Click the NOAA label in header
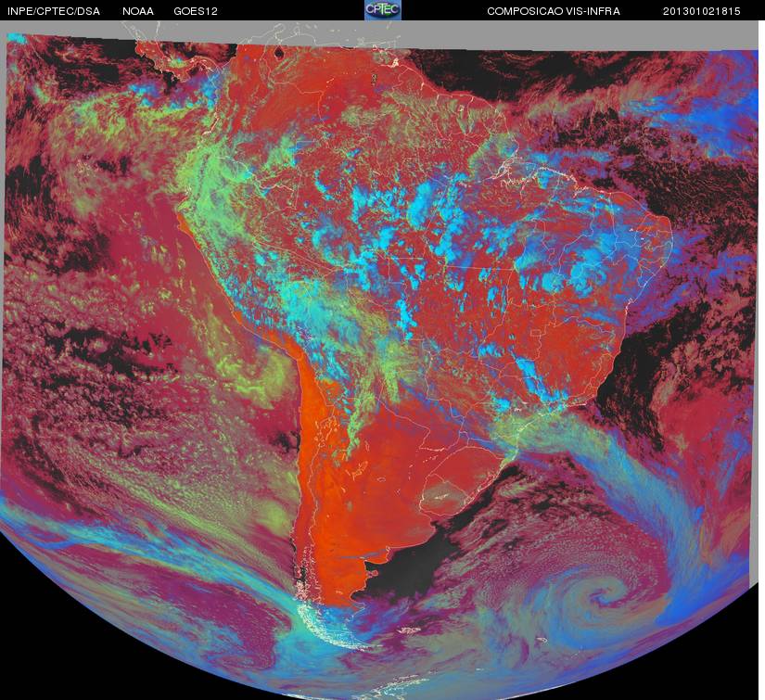765x700 pixels. [138, 11]
